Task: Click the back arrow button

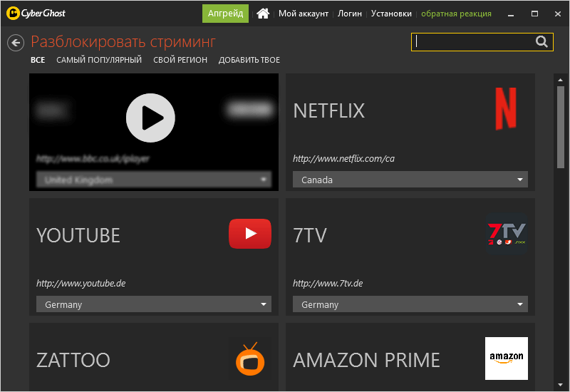Action: coord(16,43)
